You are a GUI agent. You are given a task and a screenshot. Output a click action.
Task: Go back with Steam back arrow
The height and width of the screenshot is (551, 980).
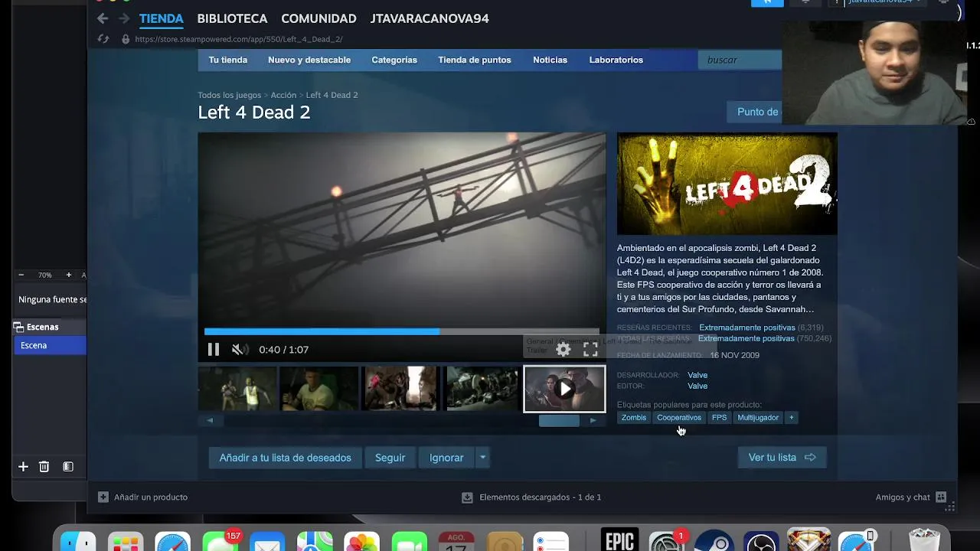coord(103,18)
